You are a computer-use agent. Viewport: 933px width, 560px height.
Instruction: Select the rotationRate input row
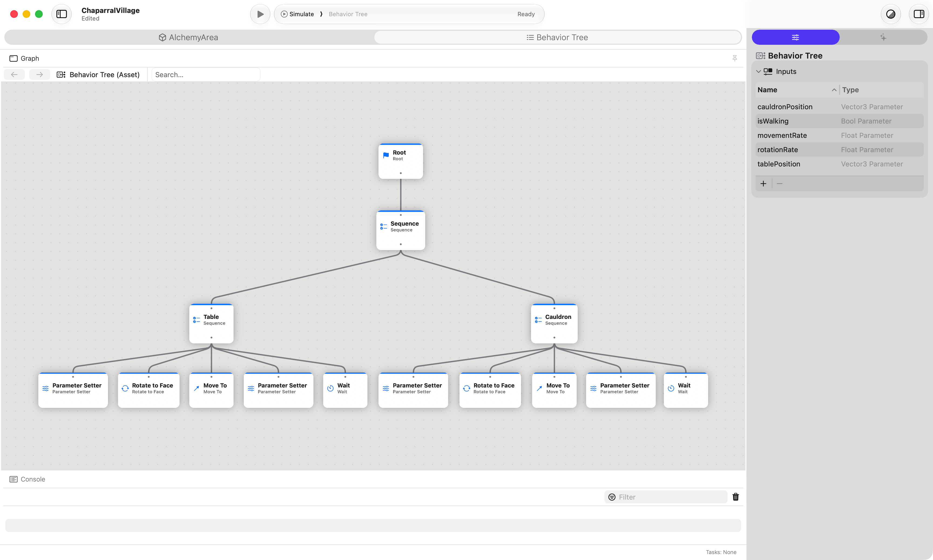[x=840, y=150]
